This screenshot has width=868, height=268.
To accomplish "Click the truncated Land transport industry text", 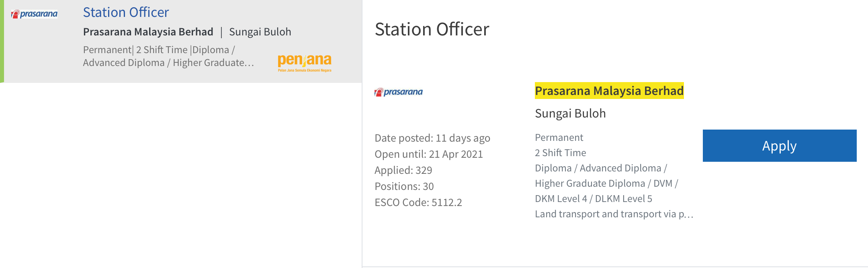I will point(614,214).
